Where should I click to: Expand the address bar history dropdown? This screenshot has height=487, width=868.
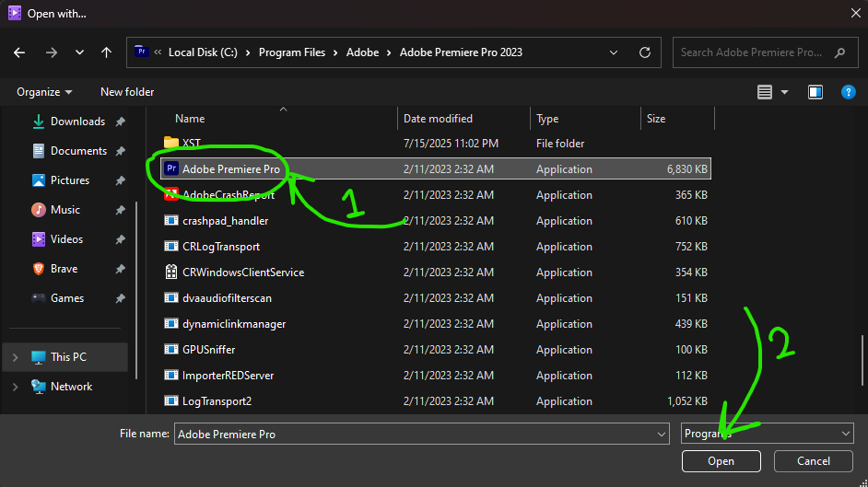[x=614, y=52]
